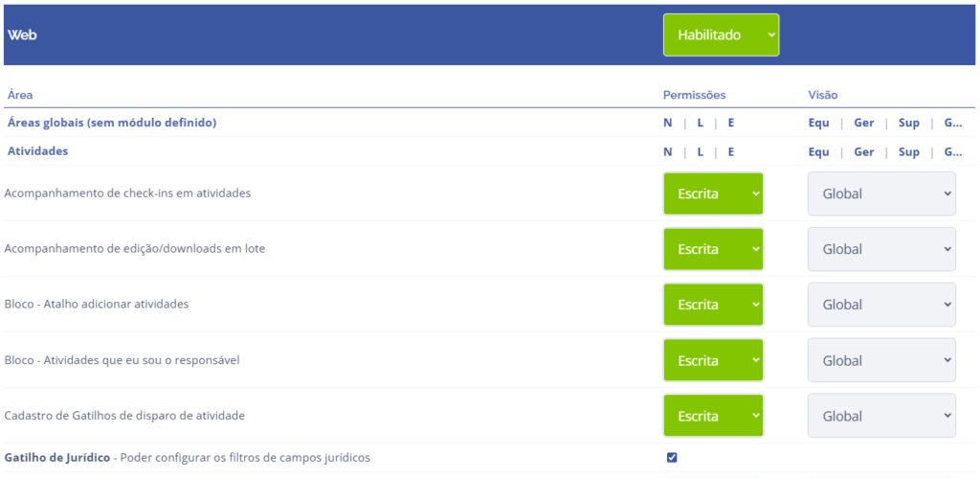Expand Visão dropdown for Atalho adicionar atividades
This screenshot has width=980, height=478.
881,305
